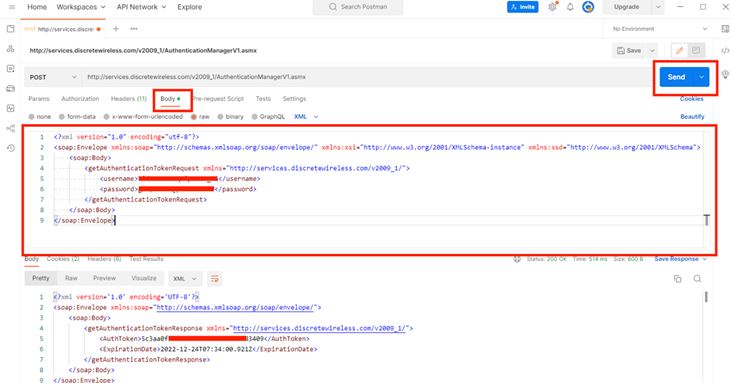731x383 pixels.
Task: Open notifications bell icon
Action: (570, 7)
